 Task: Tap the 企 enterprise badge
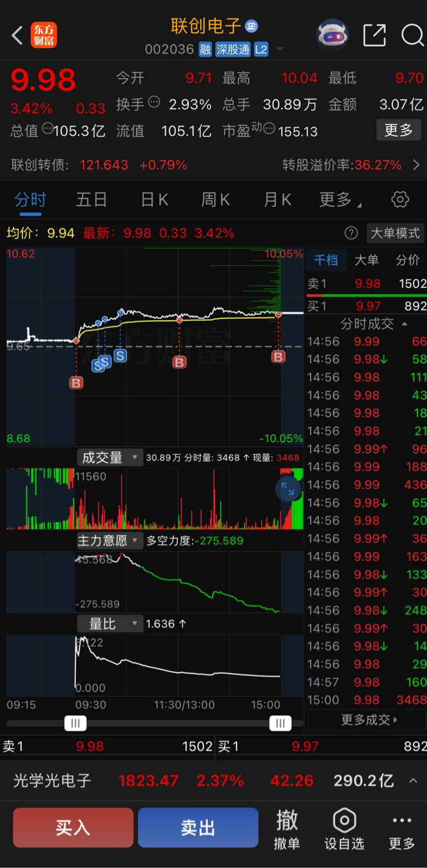[x=251, y=26]
